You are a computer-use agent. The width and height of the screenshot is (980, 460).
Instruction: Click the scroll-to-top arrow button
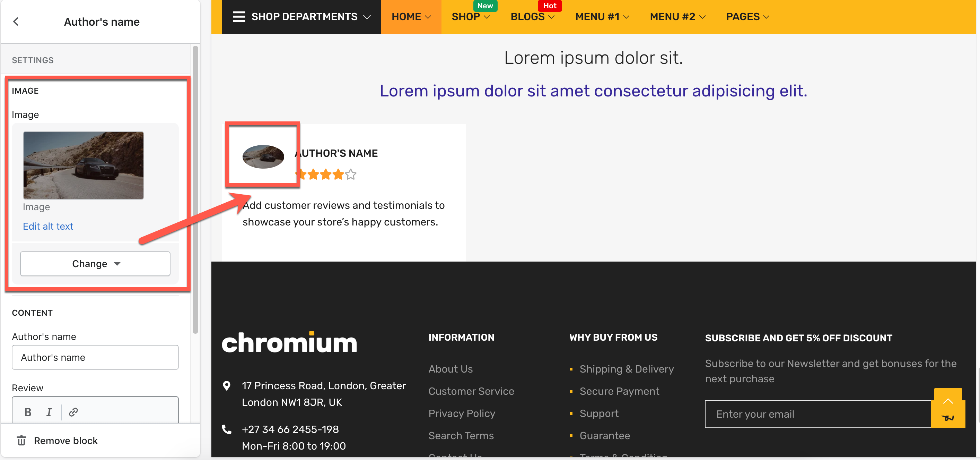[948, 401]
